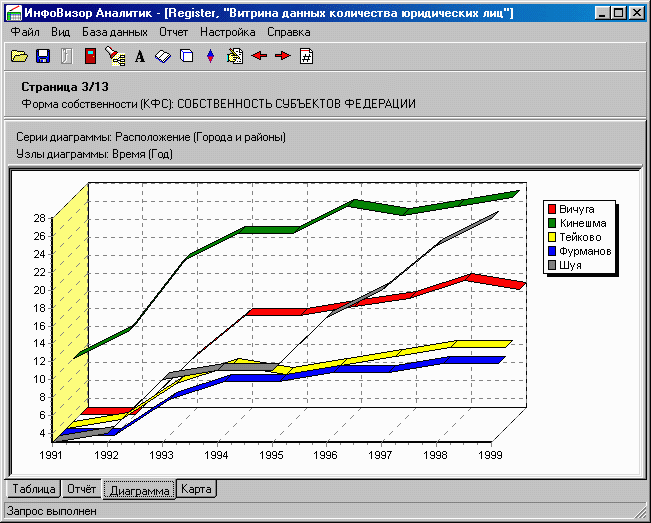
Task: Go to next page with red right arrow
Action: coord(283,55)
